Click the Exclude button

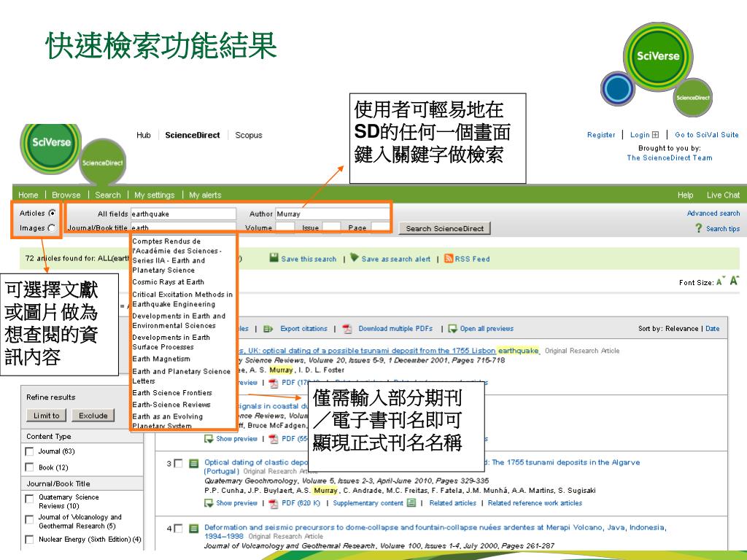pos(93,415)
